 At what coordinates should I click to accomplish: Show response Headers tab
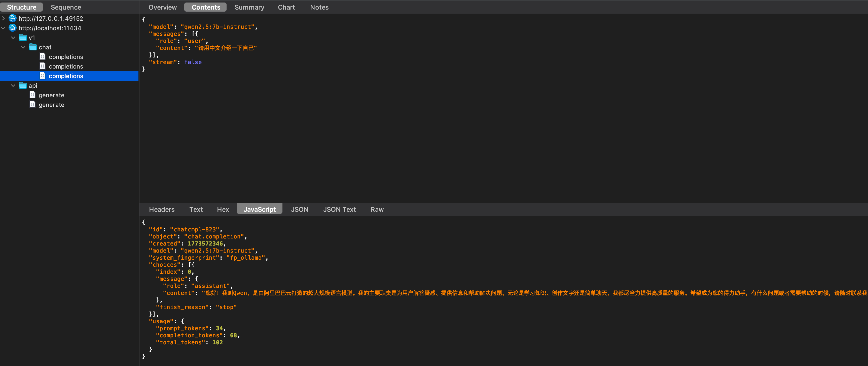pos(161,209)
